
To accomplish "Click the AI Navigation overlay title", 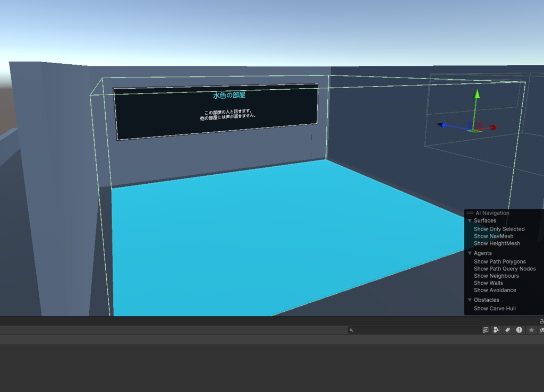I will [x=492, y=213].
